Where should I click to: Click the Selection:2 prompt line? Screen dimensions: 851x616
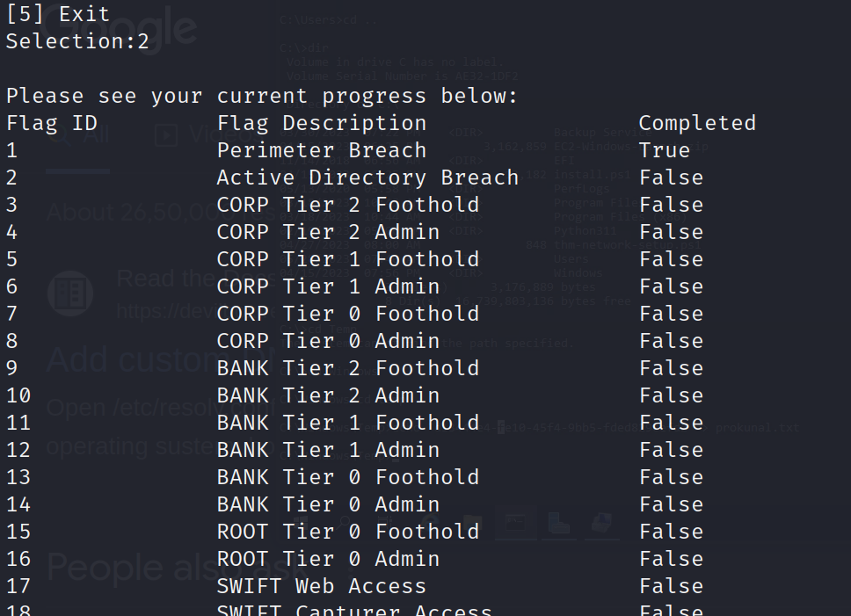pos(77,41)
